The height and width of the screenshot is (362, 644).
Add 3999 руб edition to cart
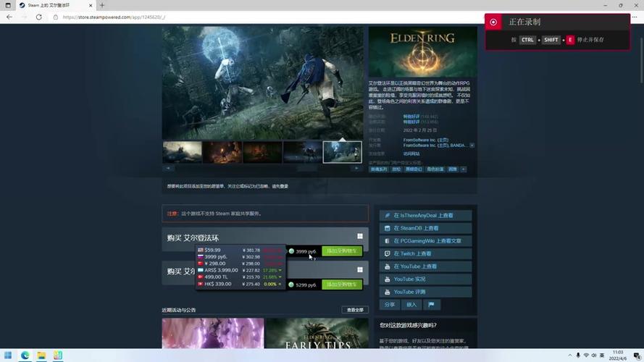point(342,251)
